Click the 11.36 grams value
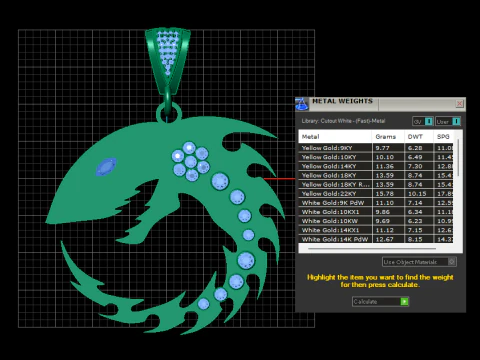 [x=384, y=166]
